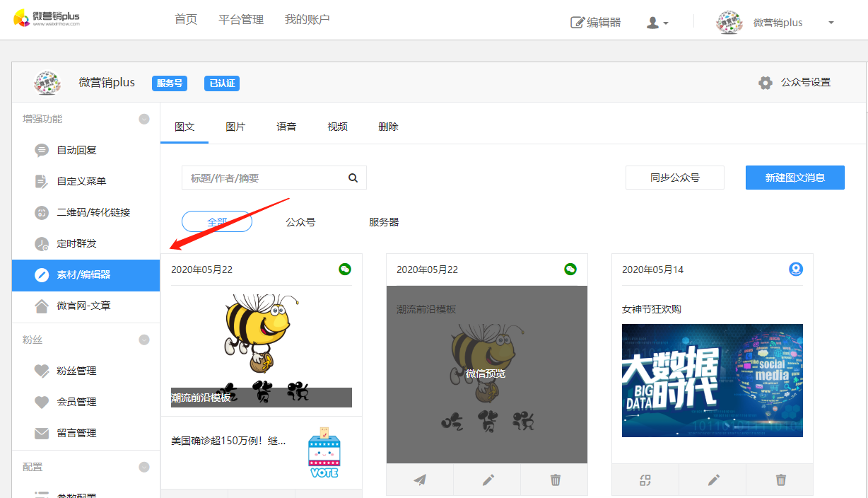Click the 微信预览 overlay text
868x498 pixels.
point(486,373)
